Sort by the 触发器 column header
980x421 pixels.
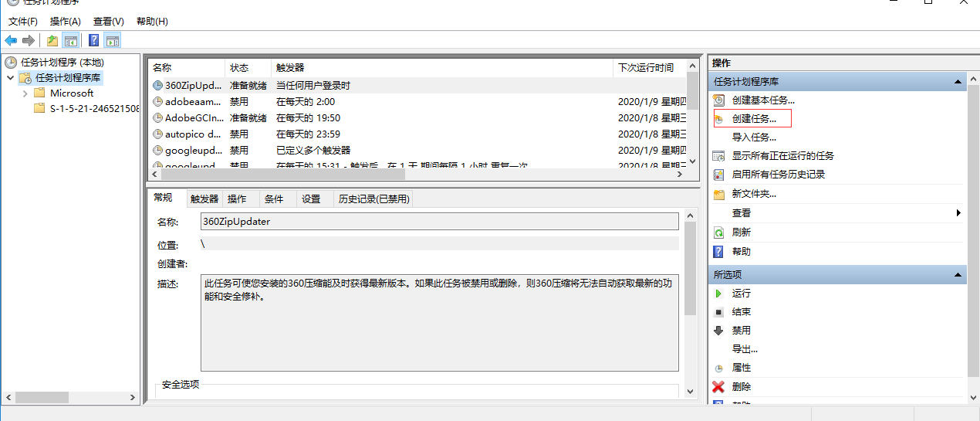(442, 68)
